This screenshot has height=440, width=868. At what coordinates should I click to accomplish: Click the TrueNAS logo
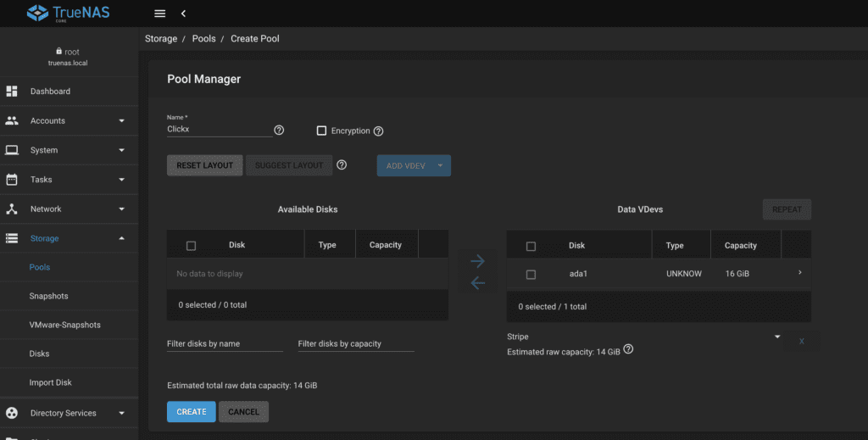pyautogui.click(x=68, y=13)
